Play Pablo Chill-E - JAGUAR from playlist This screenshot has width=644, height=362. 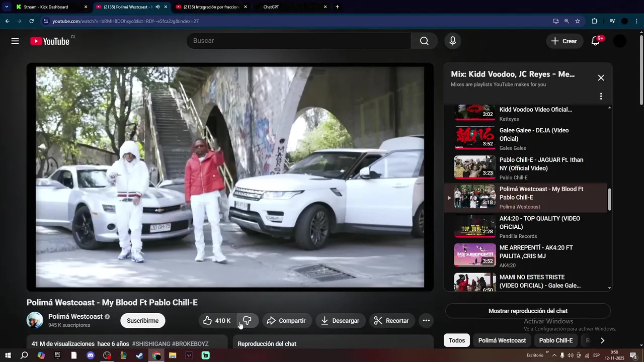tap(526, 168)
